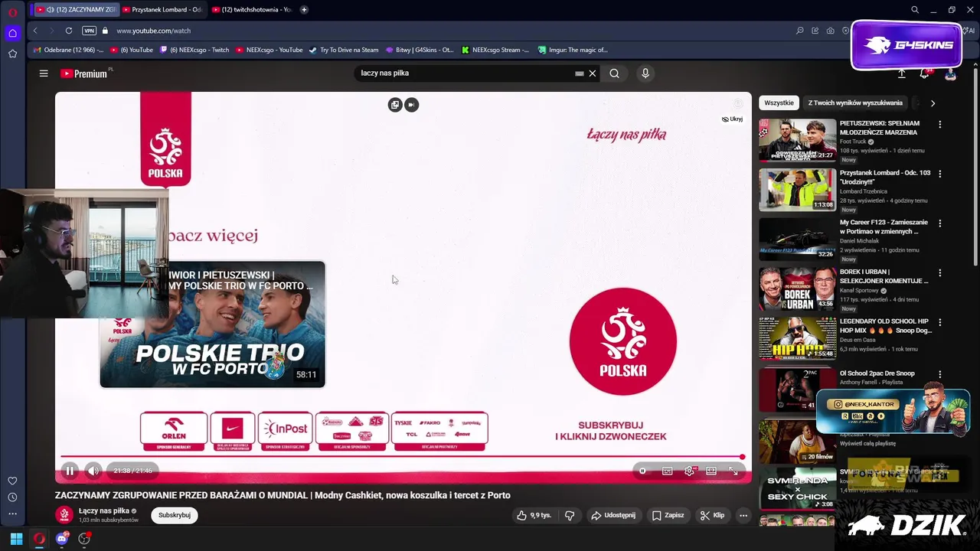Click the YouTube search input field
Viewport: 980px width, 551px height.
coord(463,73)
